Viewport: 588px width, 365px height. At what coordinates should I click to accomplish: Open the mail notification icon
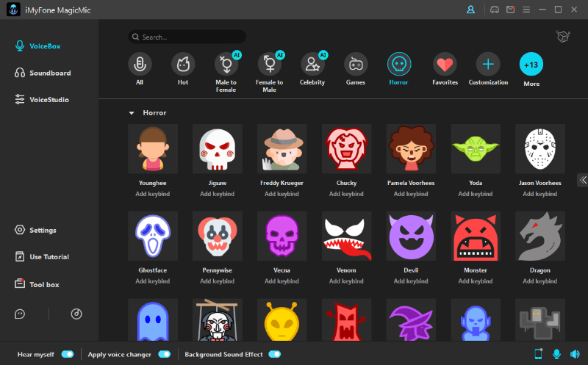point(510,10)
